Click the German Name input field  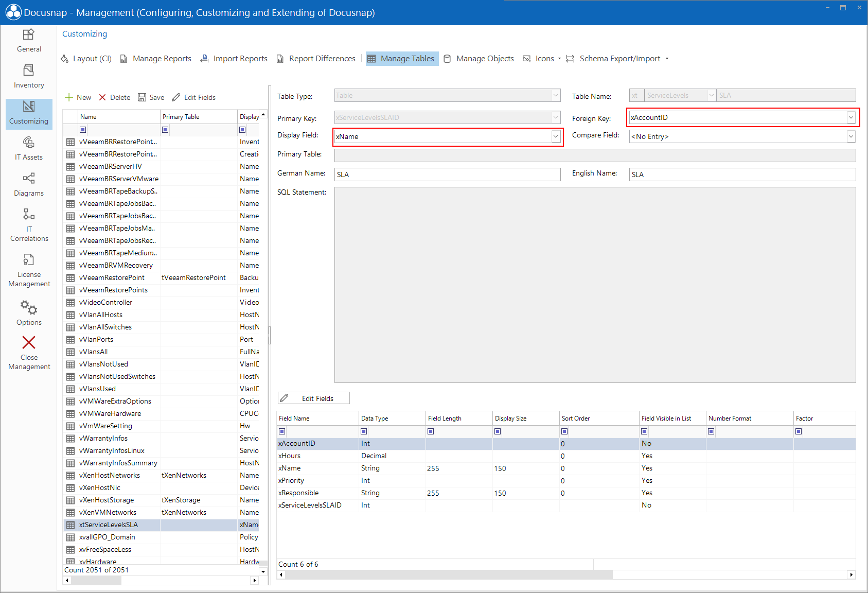[x=448, y=175]
